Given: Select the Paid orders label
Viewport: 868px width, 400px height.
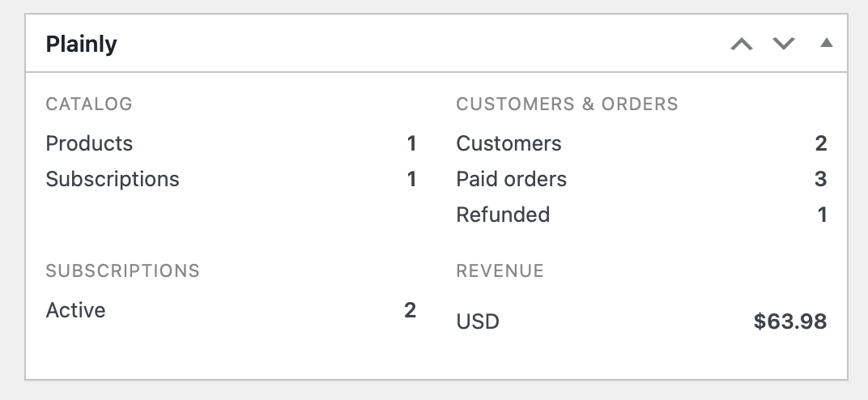Looking at the screenshot, I should 511,179.
